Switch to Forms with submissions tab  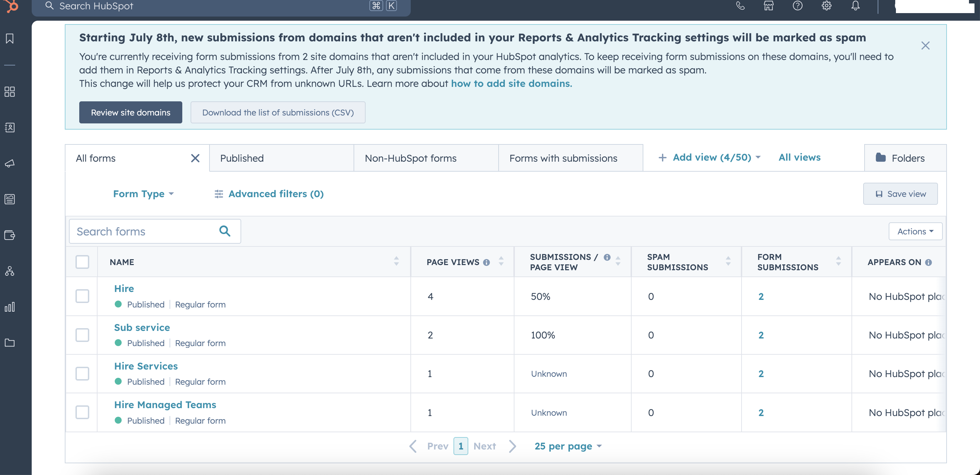[x=571, y=158]
